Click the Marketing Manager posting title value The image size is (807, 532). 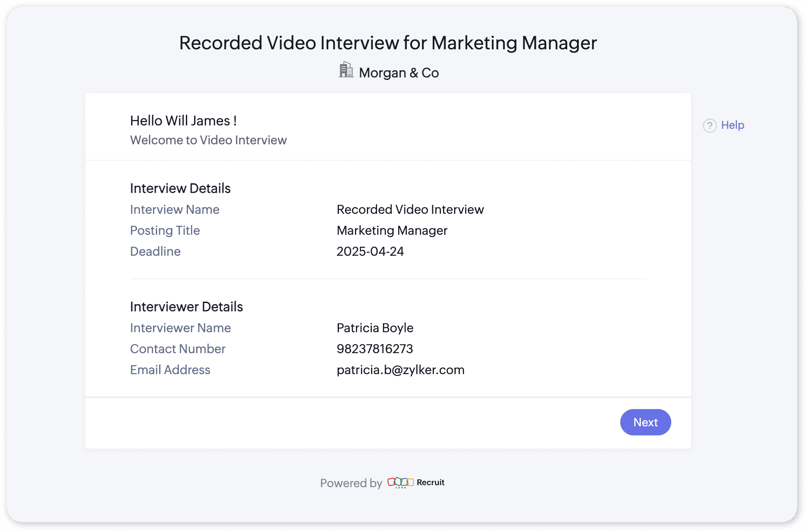coord(392,231)
